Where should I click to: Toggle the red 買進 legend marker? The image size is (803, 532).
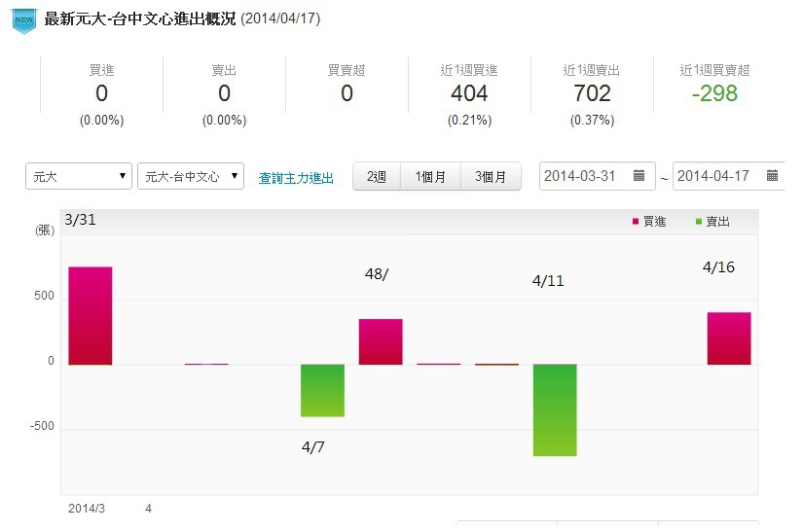click(x=636, y=222)
